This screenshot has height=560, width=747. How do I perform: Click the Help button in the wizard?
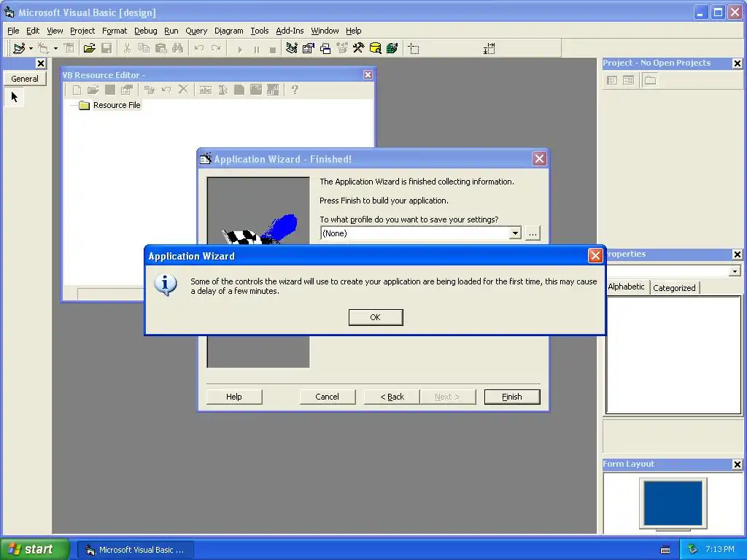[x=234, y=397]
